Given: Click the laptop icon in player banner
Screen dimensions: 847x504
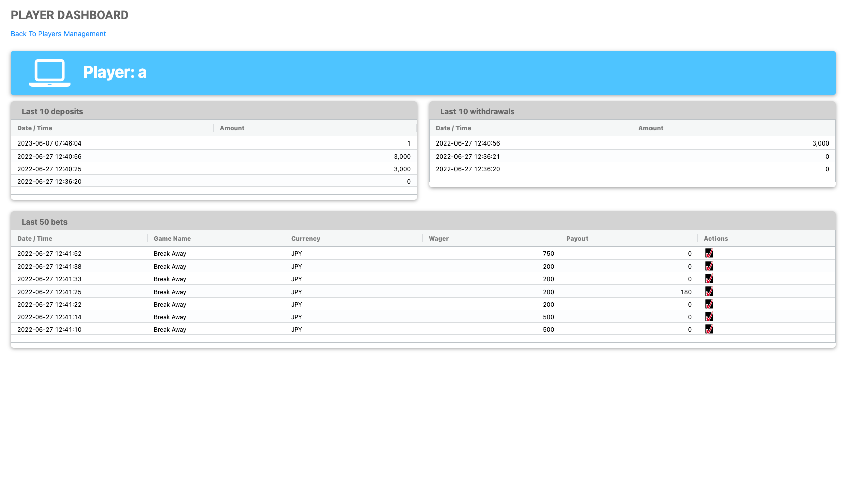Looking at the screenshot, I should pos(50,73).
